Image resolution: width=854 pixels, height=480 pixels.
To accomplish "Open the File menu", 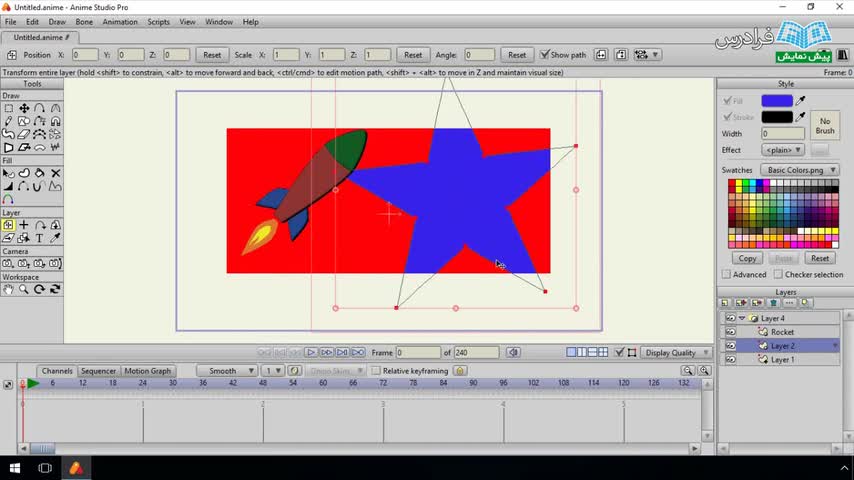I will coord(10,22).
